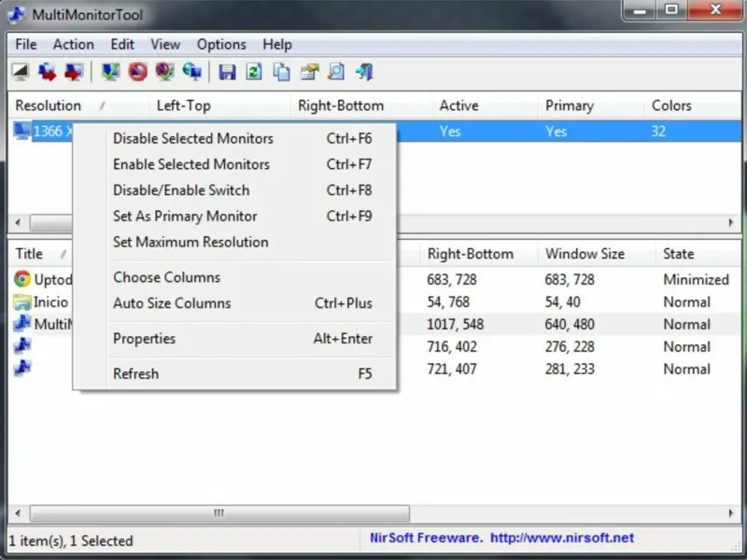Select Disable/Enable Switch menu entry
Viewport: 747px width, 560px height.
click(234, 190)
